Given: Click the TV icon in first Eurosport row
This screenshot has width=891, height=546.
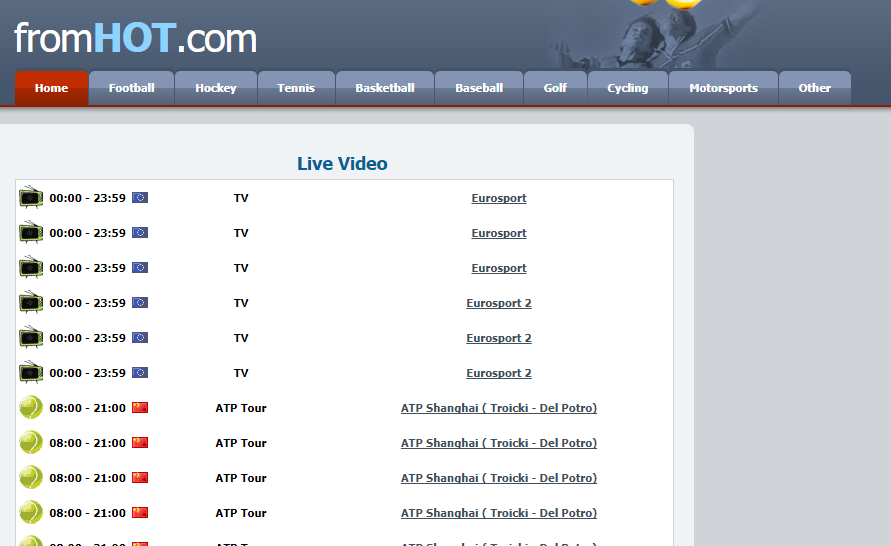Looking at the screenshot, I should click(x=31, y=198).
